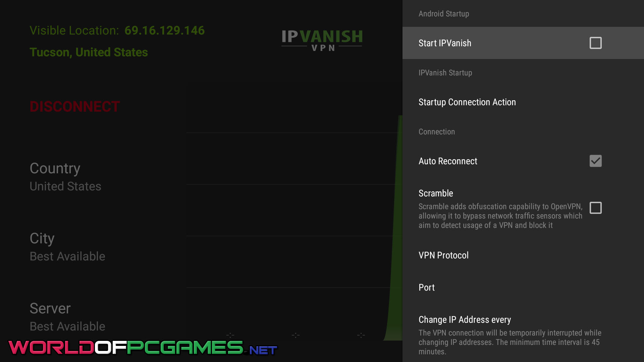Click the IPVanish Startup section label
This screenshot has height=362, width=644.
coord(445,72)
